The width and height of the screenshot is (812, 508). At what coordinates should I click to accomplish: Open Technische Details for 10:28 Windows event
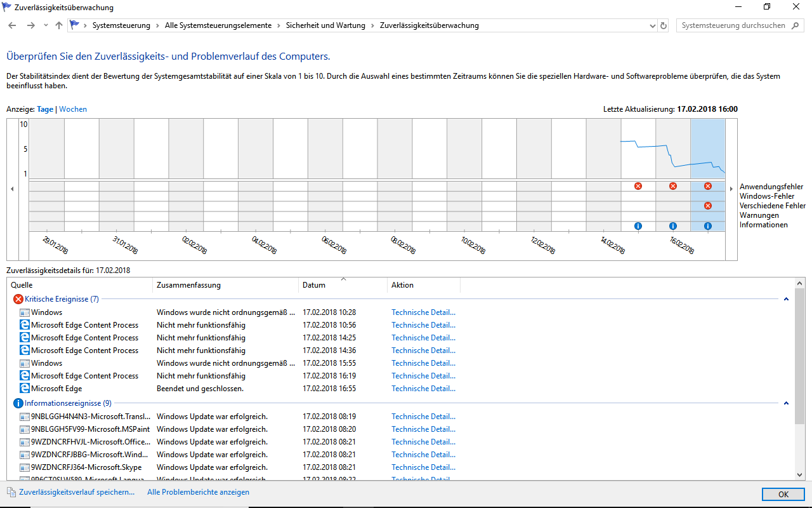click(423, 312)
